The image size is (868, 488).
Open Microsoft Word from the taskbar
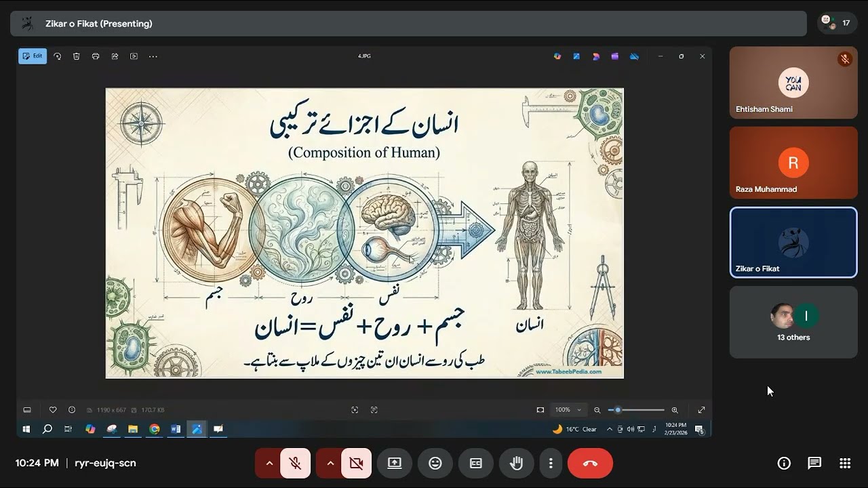[176, 429]
